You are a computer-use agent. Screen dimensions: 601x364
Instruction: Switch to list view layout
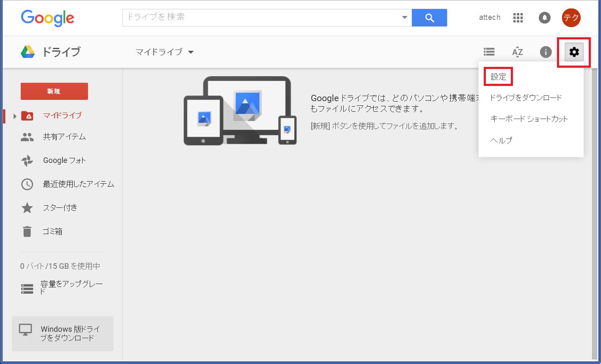(489, 52)
